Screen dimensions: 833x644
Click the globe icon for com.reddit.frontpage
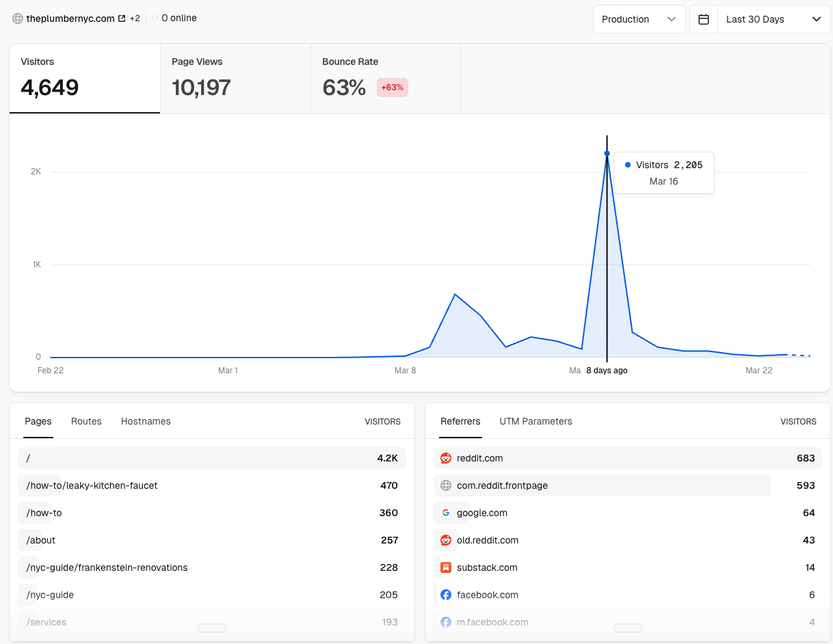tap(446, 485)
